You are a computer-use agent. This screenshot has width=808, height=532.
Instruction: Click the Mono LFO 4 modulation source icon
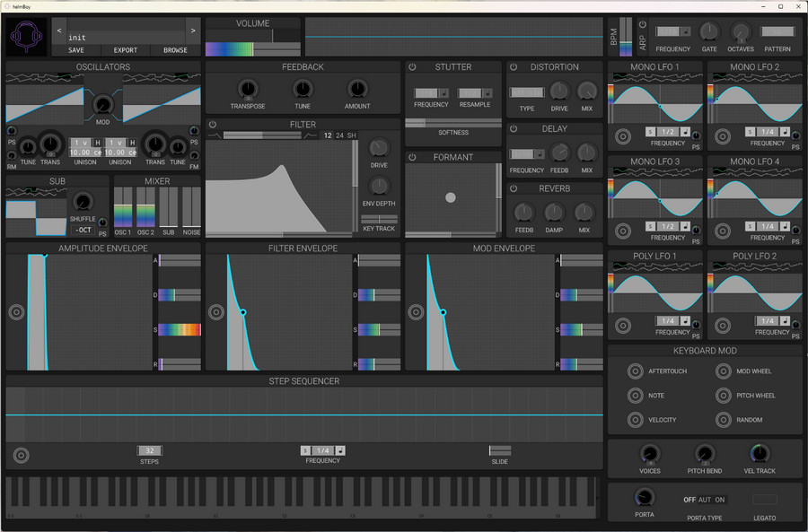point(723,231)
